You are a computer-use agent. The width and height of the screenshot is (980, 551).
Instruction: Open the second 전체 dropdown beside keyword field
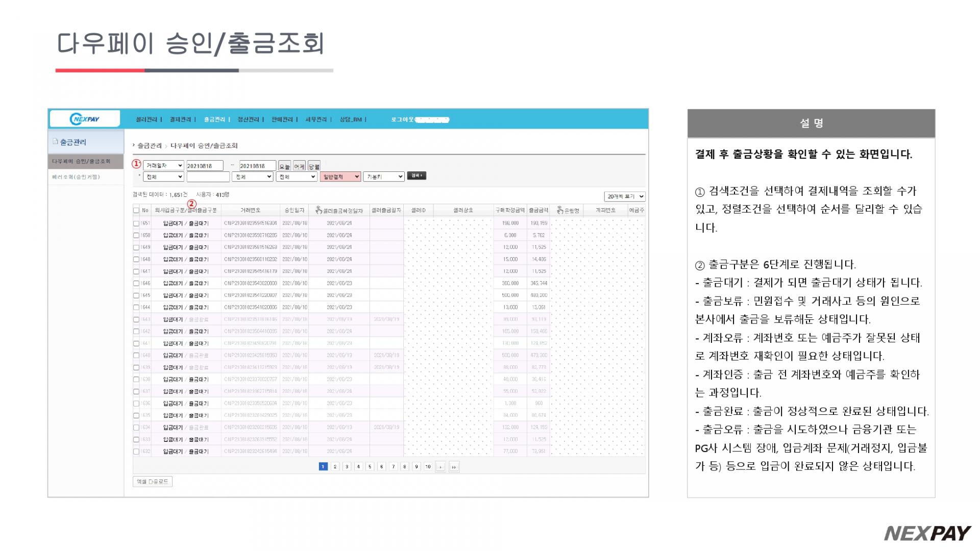[x=253, y=177]
